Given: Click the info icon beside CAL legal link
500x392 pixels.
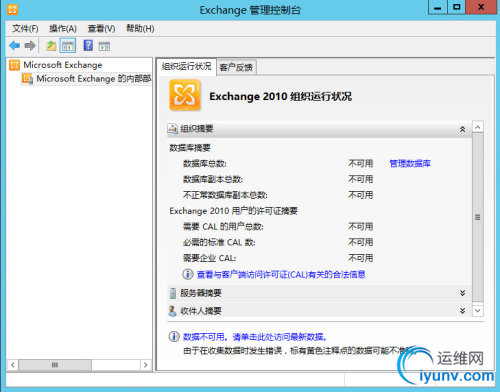Looking at the screenshot, I should point(188,274).
